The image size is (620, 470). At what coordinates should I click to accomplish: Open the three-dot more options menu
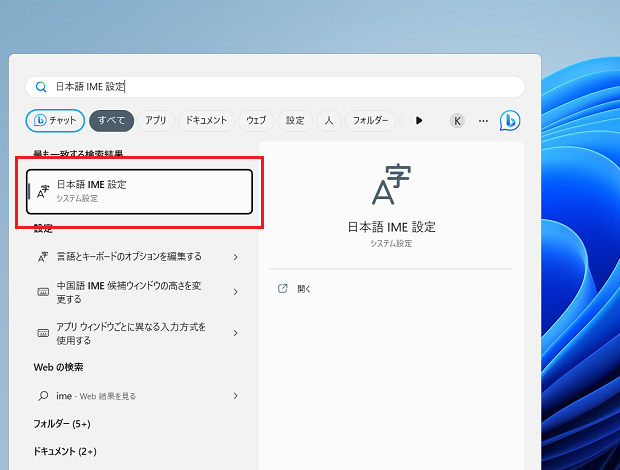point(483,121)
